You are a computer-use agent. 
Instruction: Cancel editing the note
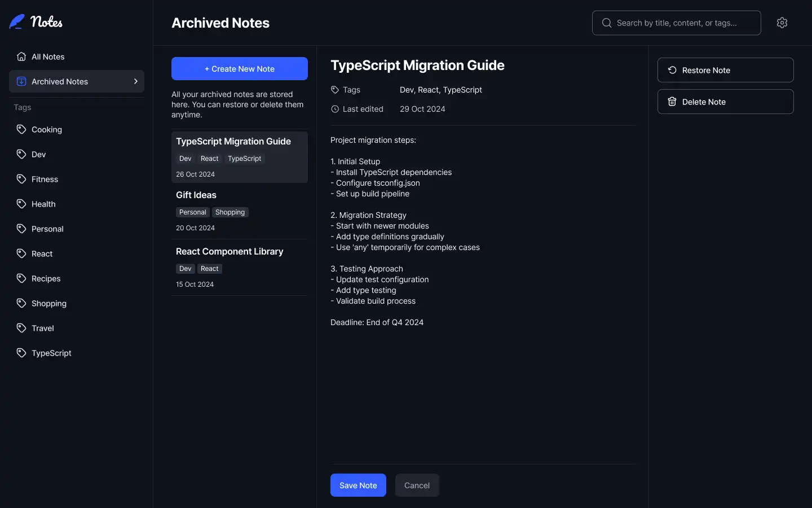point(417,485)
